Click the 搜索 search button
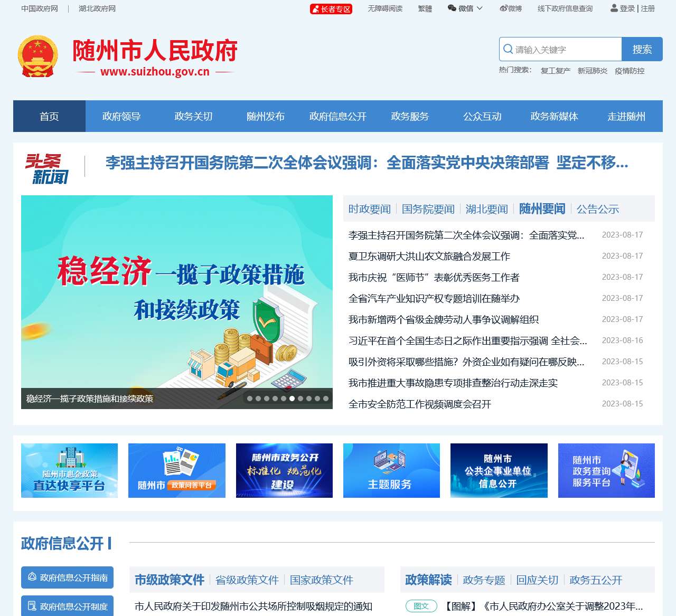This screenshot has height=616, width=676. pyautogui.click(x=642, y=49)
